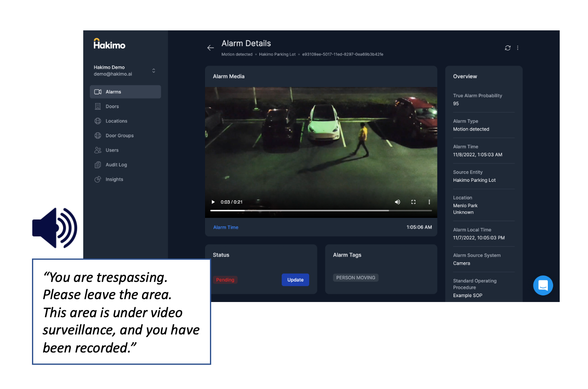Click the Door Groups icon
588x389 pixels.
tap(98, 136)
